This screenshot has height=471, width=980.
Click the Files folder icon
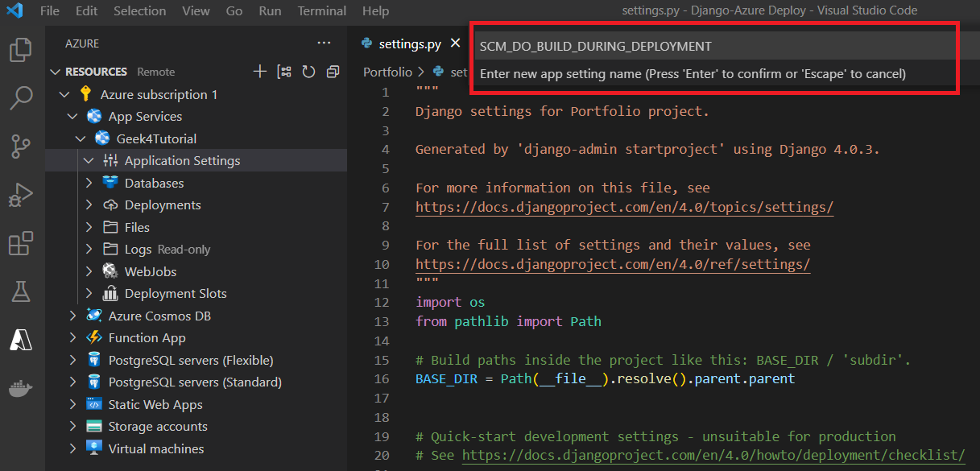pyautogui.click(x=110, y=227)
